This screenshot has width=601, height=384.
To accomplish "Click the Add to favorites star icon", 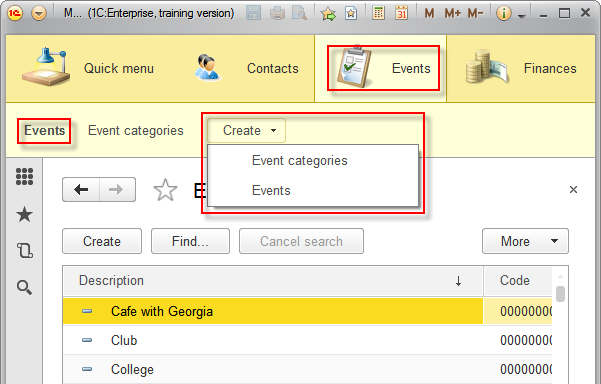I will click(x=328, y=14).
